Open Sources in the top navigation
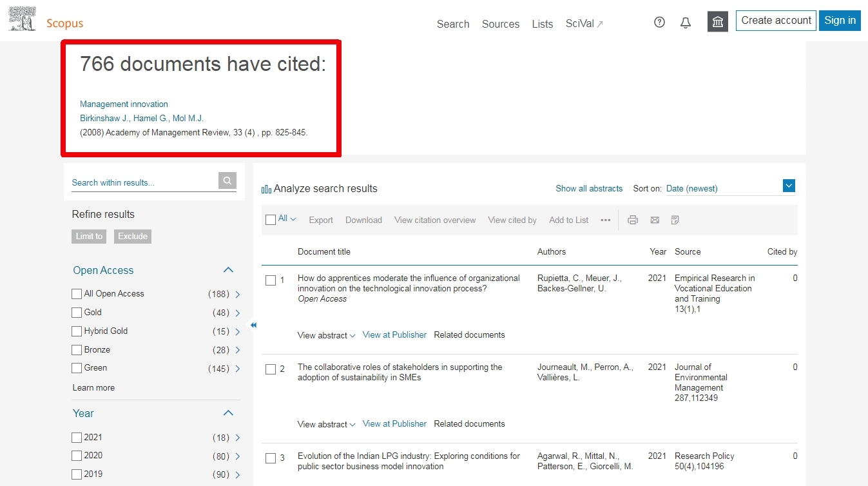The height and width of the screenshot is (486, 868). click(x=501, y=24)
